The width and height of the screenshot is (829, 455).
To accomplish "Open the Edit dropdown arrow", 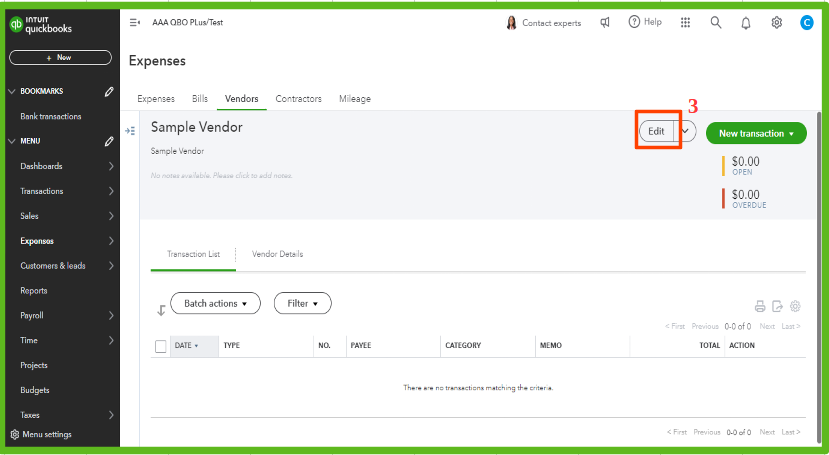I will 685,131.
